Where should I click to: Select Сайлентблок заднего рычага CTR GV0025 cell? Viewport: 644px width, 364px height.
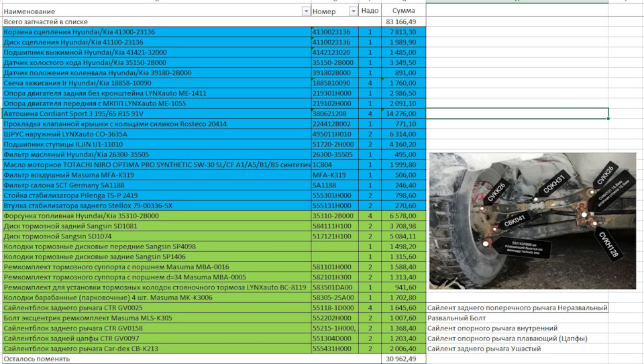(156, 308)
